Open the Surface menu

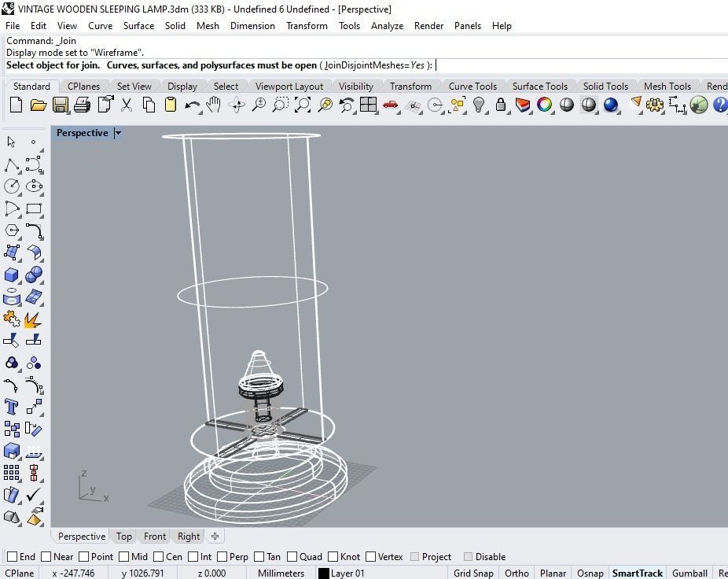[x=138, y=25]
